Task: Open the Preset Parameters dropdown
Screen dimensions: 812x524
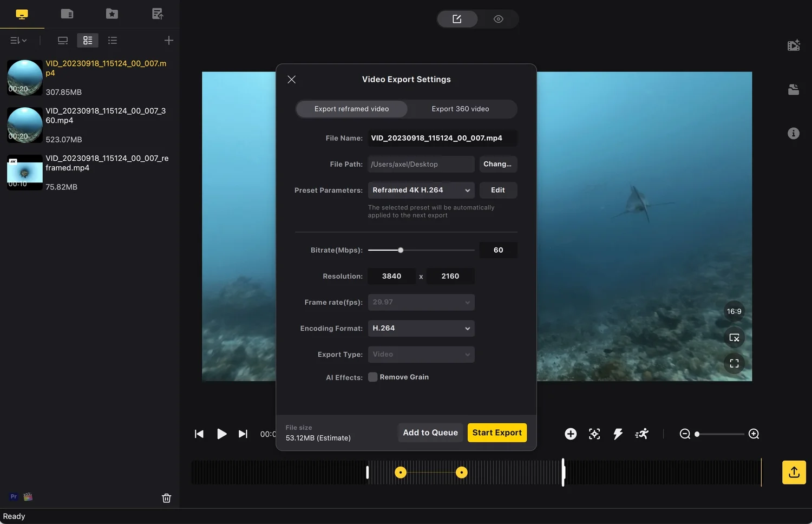Action: point(421,190)
